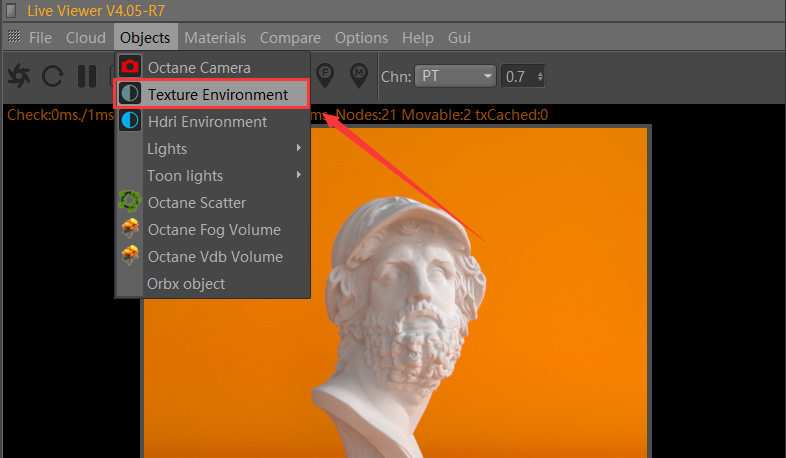Click the window grip icon left of File
The height and width of the screenshot is (458, 786).
[14, 36]
